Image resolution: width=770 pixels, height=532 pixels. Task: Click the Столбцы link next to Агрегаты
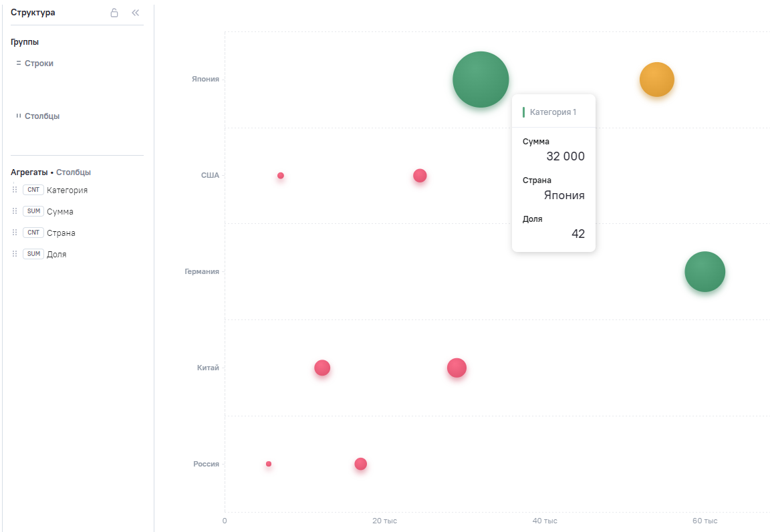coord(73,172)
